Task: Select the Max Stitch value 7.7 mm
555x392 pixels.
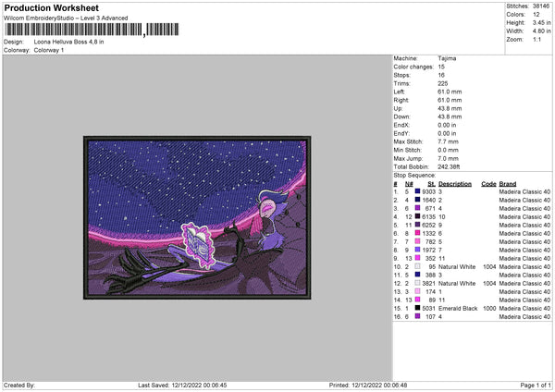Action: point(448,141)
